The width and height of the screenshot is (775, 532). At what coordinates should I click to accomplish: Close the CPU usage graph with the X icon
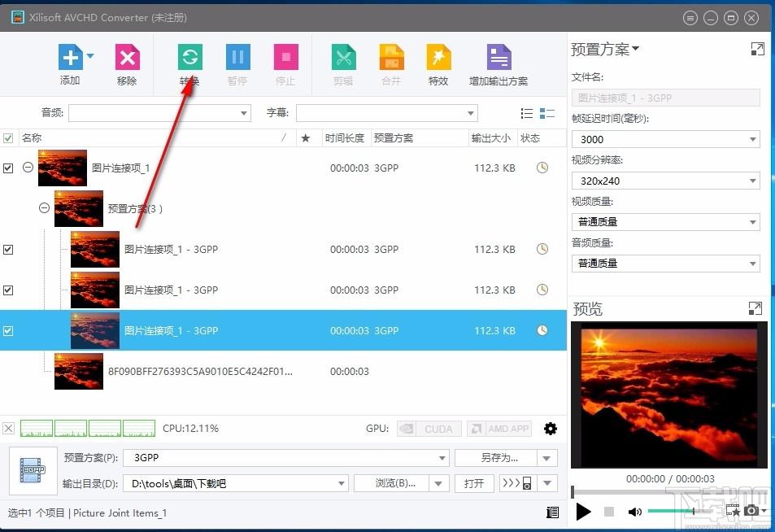coord(8,428)
